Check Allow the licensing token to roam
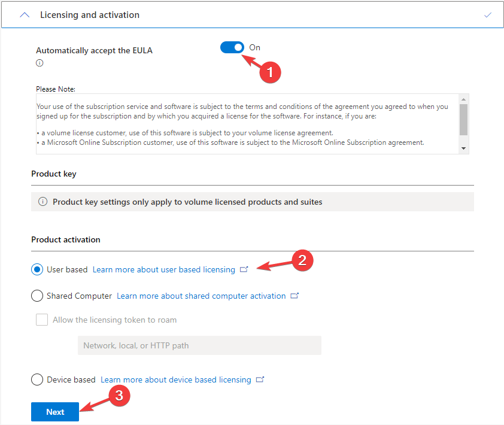Image resolution: width=504 pixels, height=425 pixels. (42, 320)
